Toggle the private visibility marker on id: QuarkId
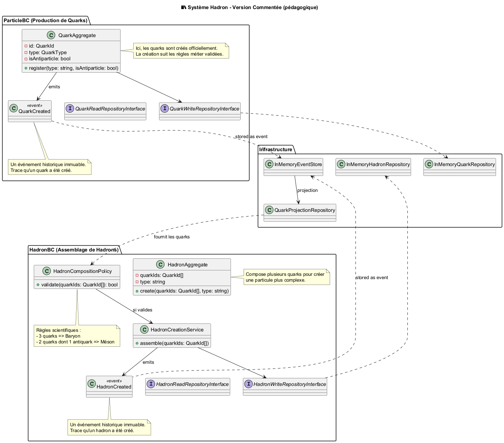504x443 pixels. click(25, 46)
